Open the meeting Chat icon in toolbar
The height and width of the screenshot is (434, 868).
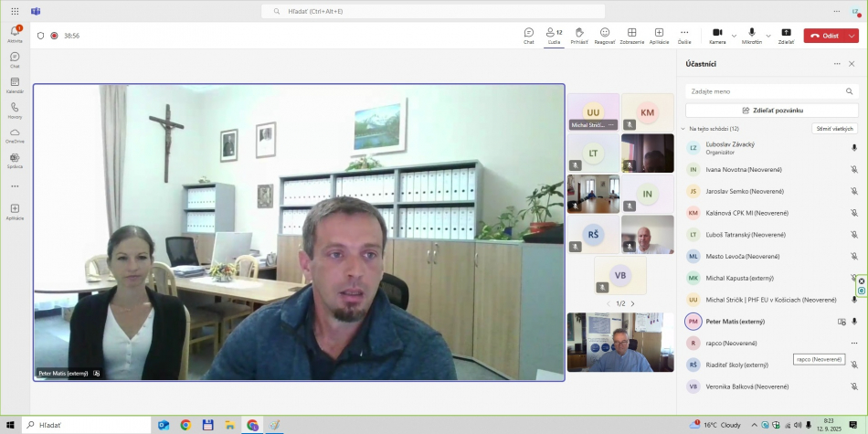[x=529, y=35]
